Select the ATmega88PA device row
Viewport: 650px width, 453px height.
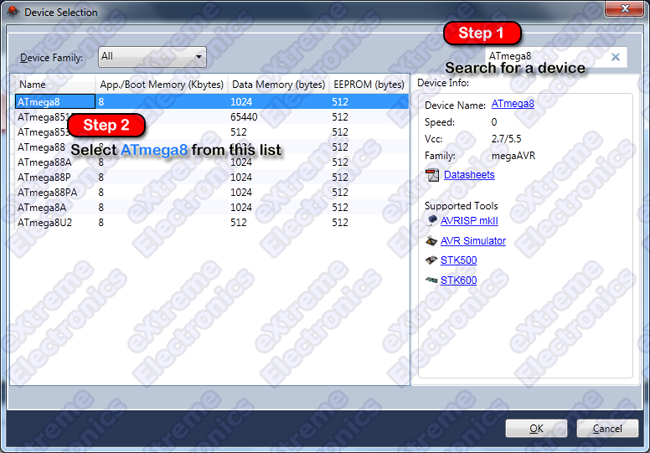[211, 192]
